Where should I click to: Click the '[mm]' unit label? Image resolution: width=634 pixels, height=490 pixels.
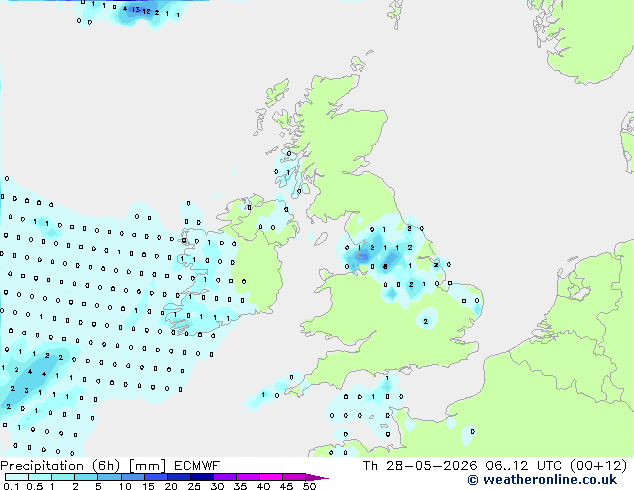tap(147, 466)
